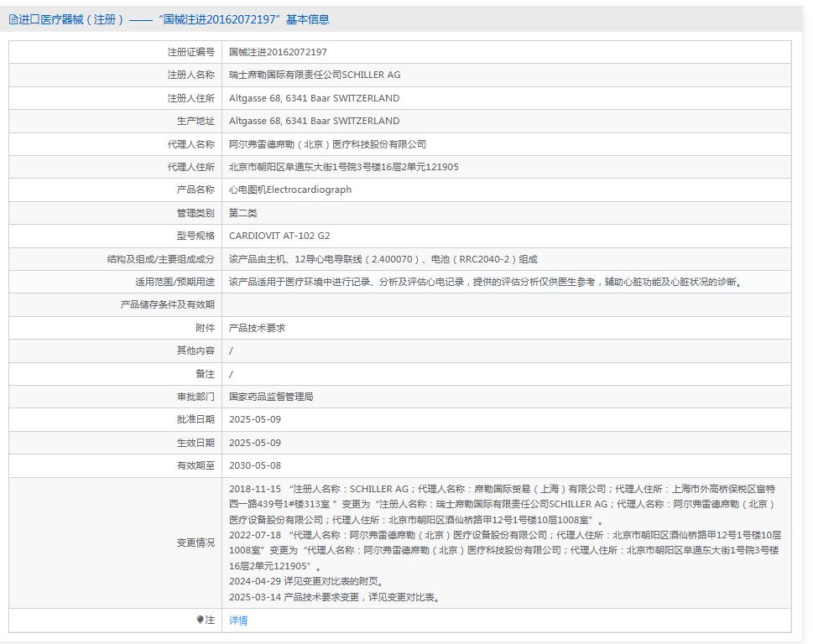Click the management category value 第二类
This screenshot has height=644, width=813.
pyautogui.click(x=243, y=213)
